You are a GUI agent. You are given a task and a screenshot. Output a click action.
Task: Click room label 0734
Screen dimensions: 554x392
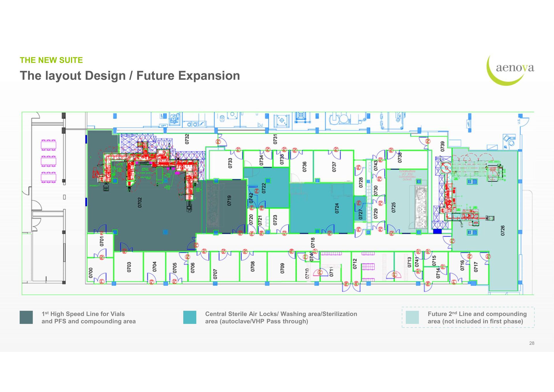[261, 160]
